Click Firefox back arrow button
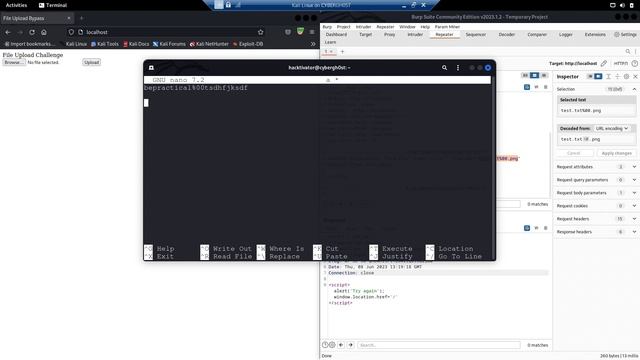Image resolution: width=640 pixels, height=360 pixels. (8, 32)
